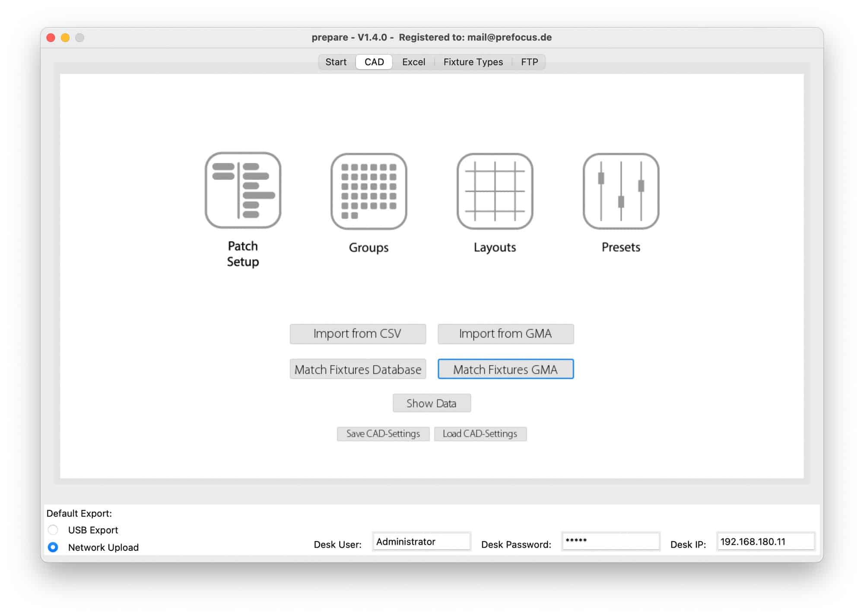Click the red close window button
Viewport: 864px width, 616px height.
click(51, 38)
